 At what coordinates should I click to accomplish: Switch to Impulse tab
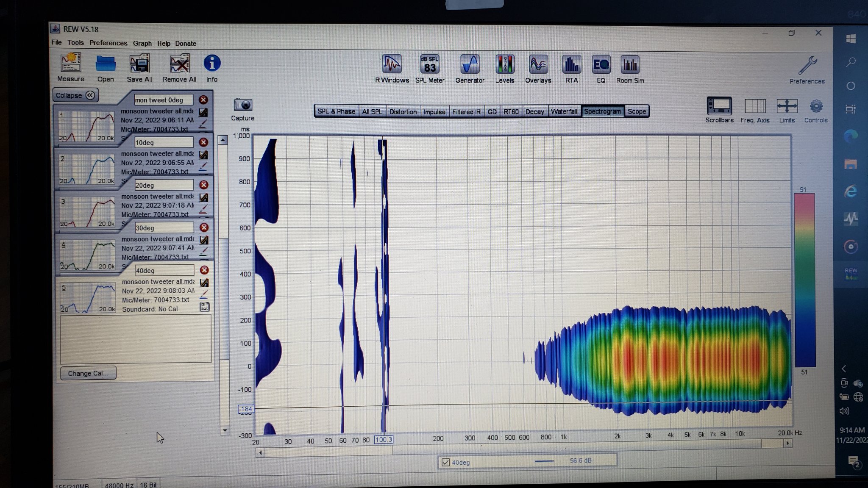tap(434, 112)
